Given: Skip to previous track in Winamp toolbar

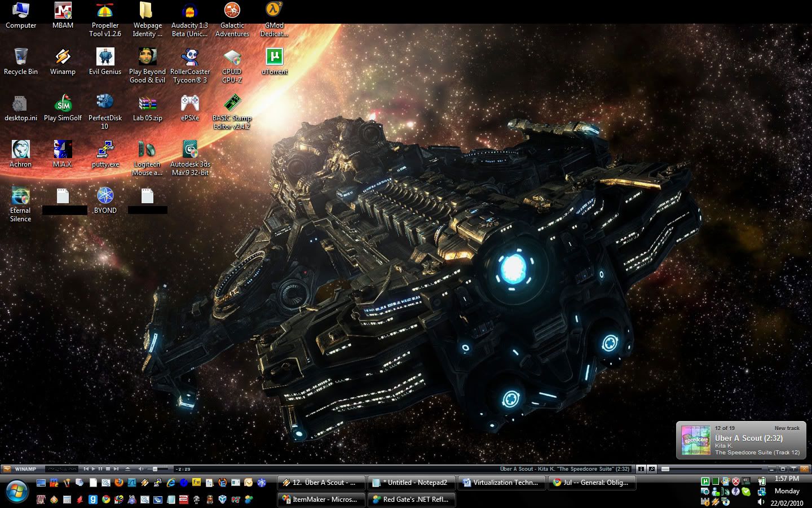Looking at the screenshot, I should coord(86,469).
